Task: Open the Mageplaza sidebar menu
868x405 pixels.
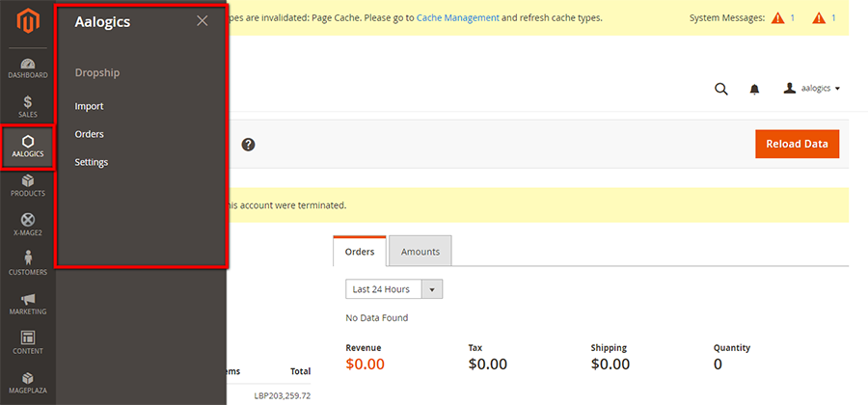Action: pos(28,382)
